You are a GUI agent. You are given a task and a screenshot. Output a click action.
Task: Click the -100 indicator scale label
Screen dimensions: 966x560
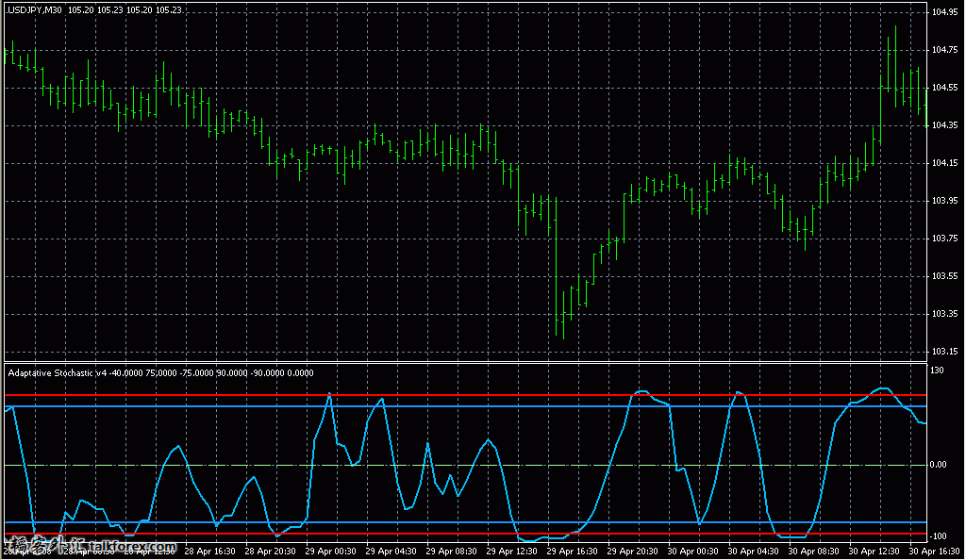pos(938,536)
